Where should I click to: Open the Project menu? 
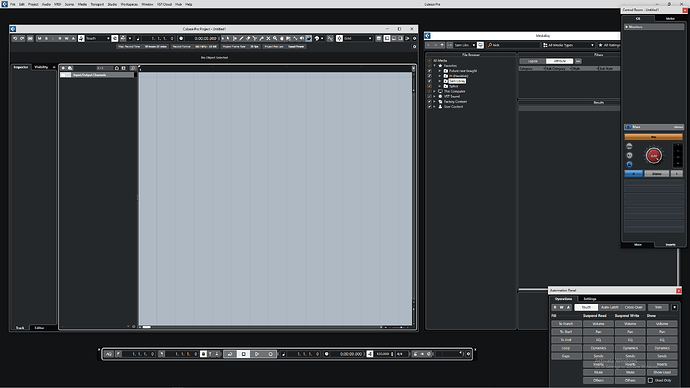pyautogui.click(x=33, y=4)
